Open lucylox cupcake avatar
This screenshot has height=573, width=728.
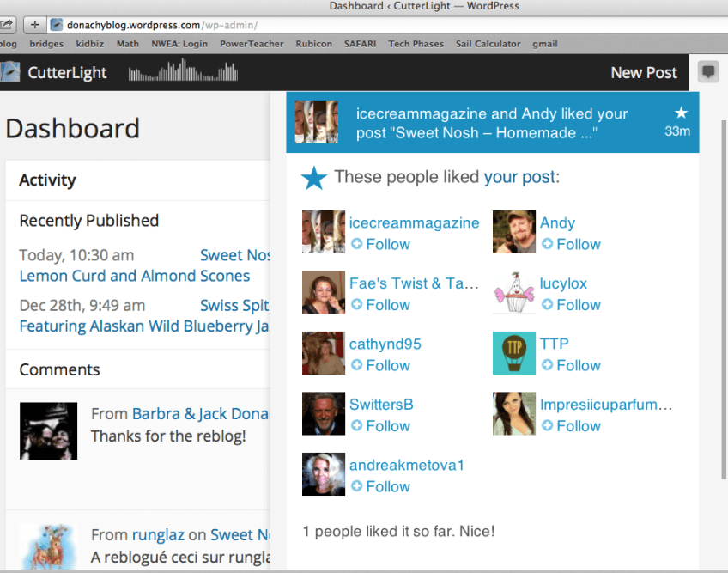514,293
